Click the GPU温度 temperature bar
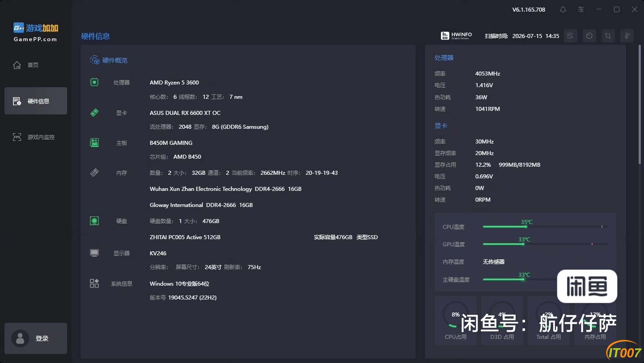The height and width of the screenshot is (363, 644). [545, 244]
